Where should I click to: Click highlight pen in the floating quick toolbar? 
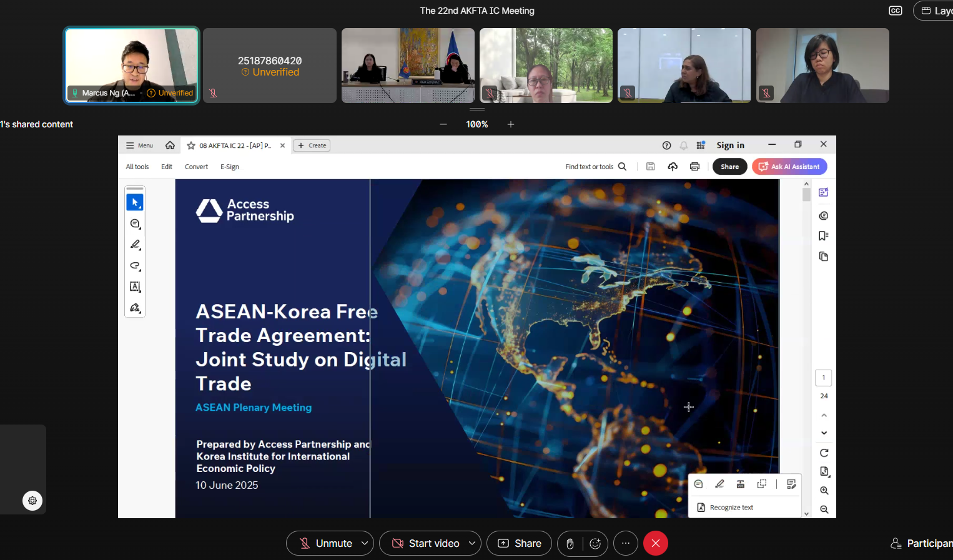[x=719, y=484]
